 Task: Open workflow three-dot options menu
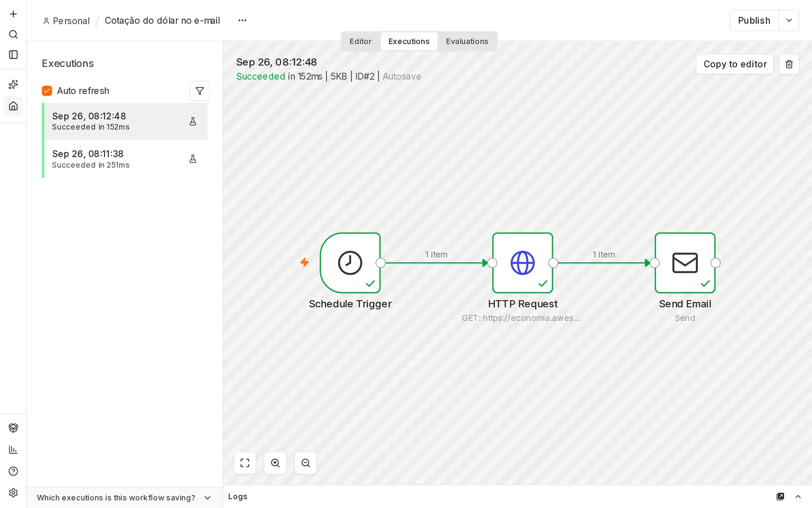point(242,20)
